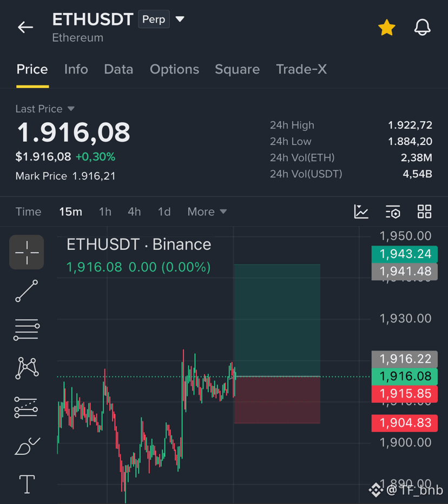
Task: Click the ETHUSDT · Binance chart title
Action: pyautogui.click(x=139, y=244)
